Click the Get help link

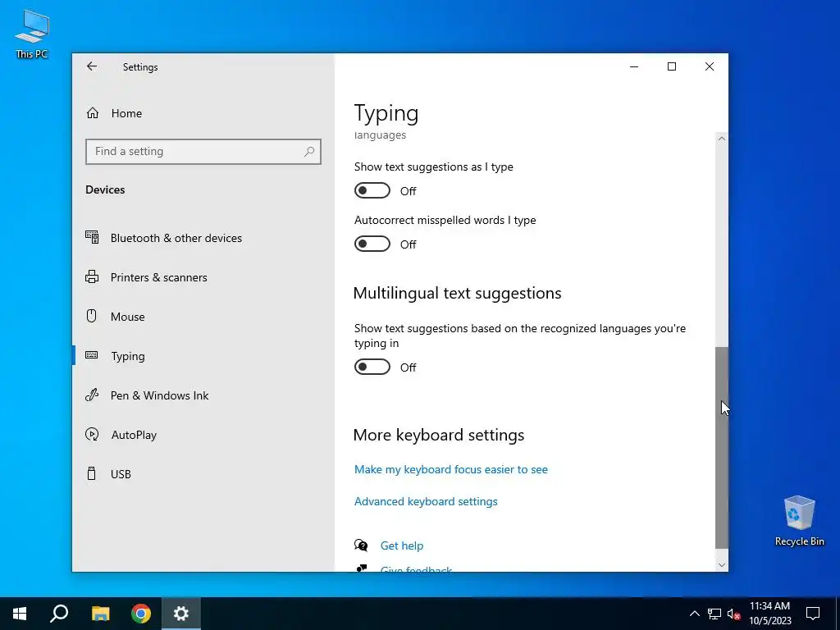pos(402,546)
